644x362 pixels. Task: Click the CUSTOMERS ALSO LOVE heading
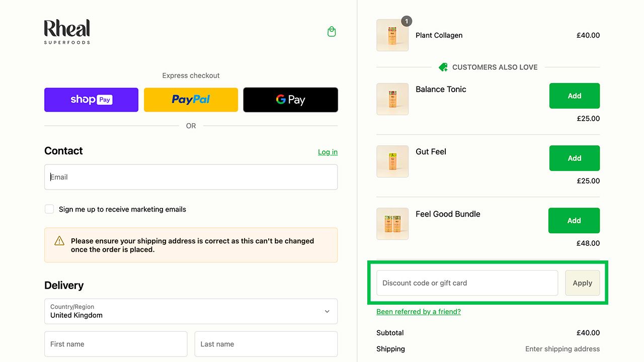(495, 67)
